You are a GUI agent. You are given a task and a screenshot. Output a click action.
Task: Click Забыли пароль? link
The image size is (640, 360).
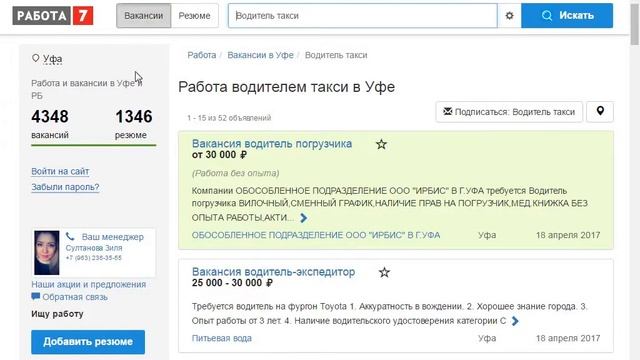(65, 187)
